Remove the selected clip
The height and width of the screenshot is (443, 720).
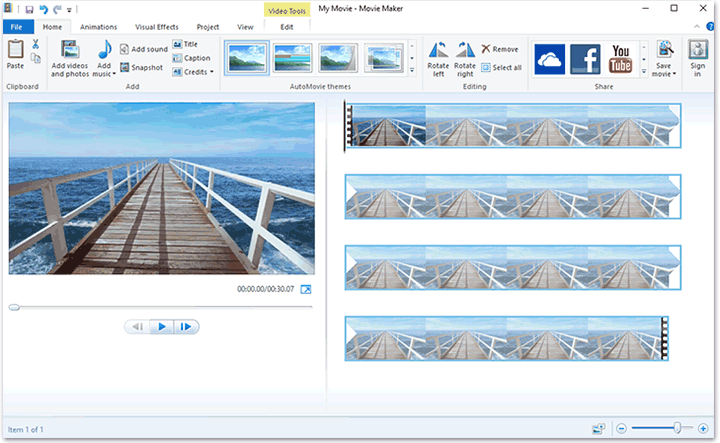499,48
